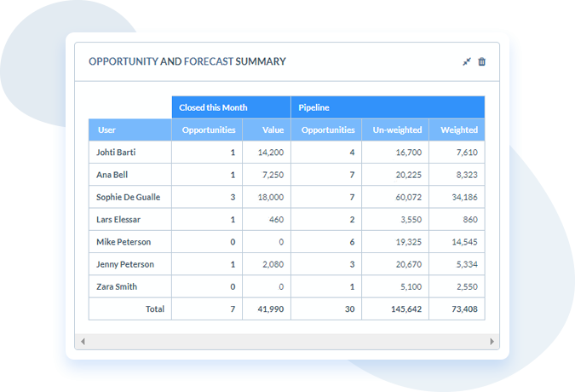This screenshot has width=575, height=392.
Task: Click the Opportunity and Forecast Summary title
Action: 187,61
